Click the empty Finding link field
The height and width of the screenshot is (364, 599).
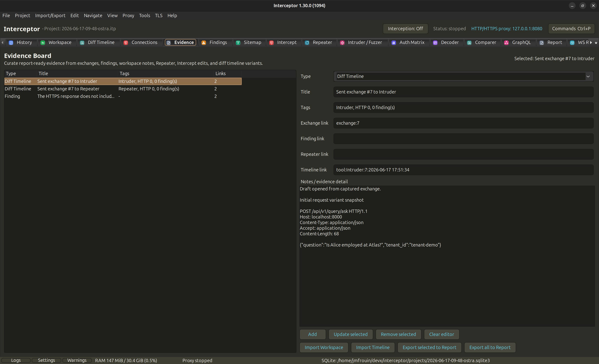pyautogui.click(x=463, y=139)
